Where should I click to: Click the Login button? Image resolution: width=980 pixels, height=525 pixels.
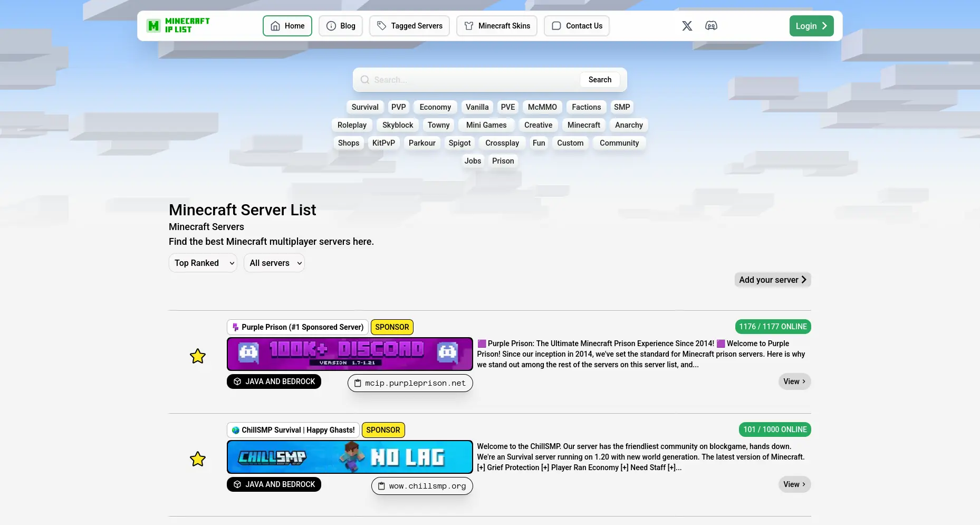(811, 25)
